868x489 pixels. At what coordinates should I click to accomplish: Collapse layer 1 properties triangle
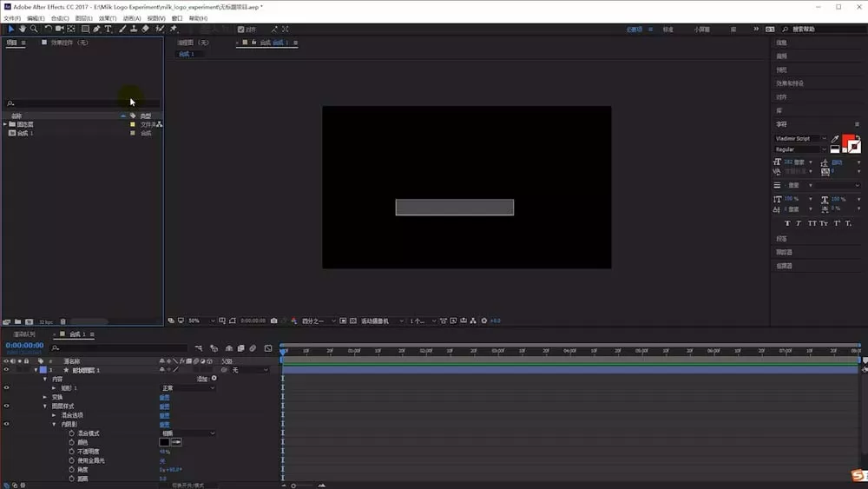pos(36,370)
